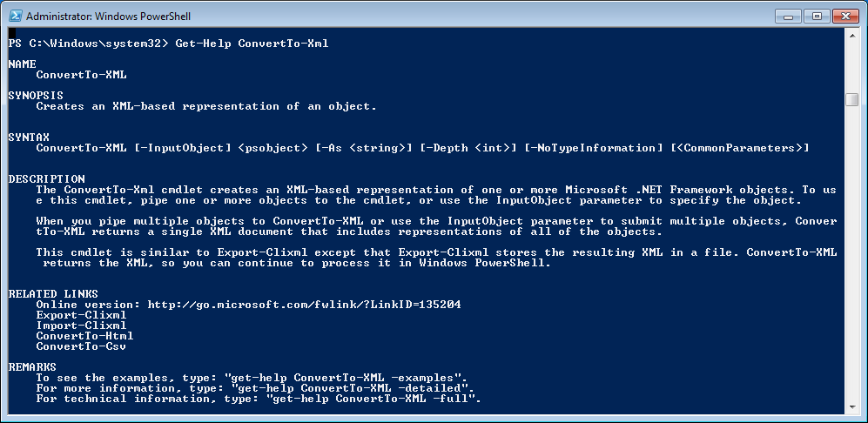
Task: Click the SYNOPSIS section heading
Action: click(36, 95)
